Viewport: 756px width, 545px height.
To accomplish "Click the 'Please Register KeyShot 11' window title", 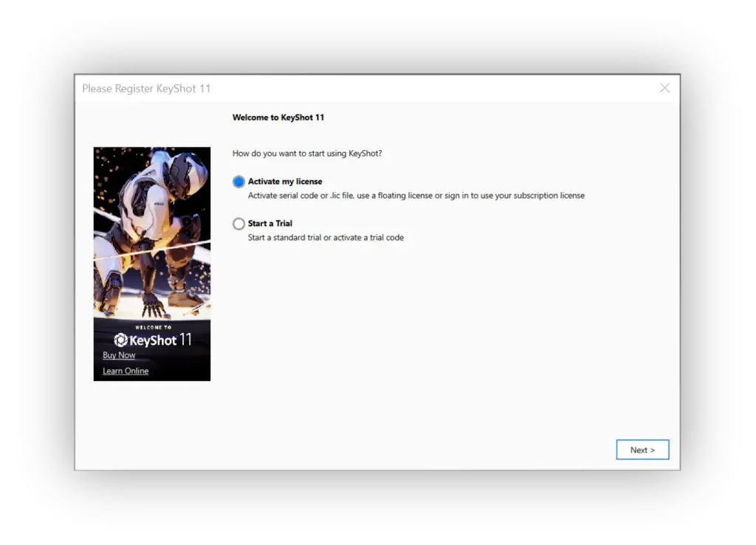I will (146, 89).
